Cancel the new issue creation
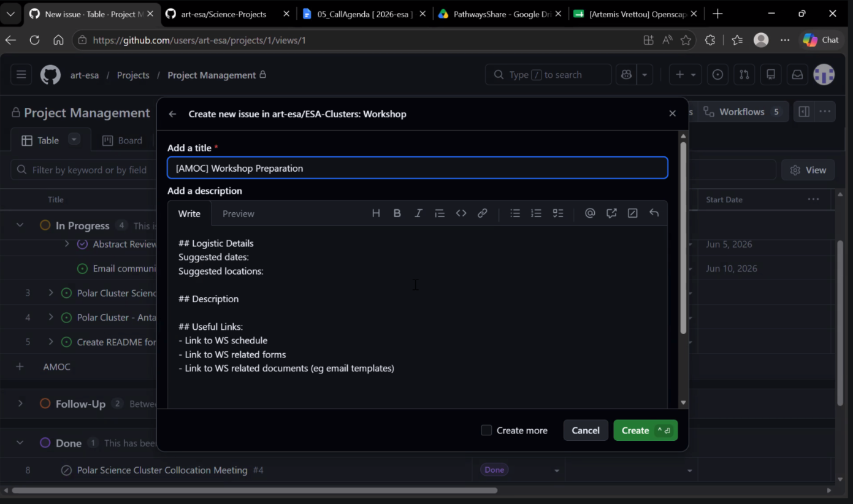Viewport: 853px width, 504px height. [x=586, y=430]
